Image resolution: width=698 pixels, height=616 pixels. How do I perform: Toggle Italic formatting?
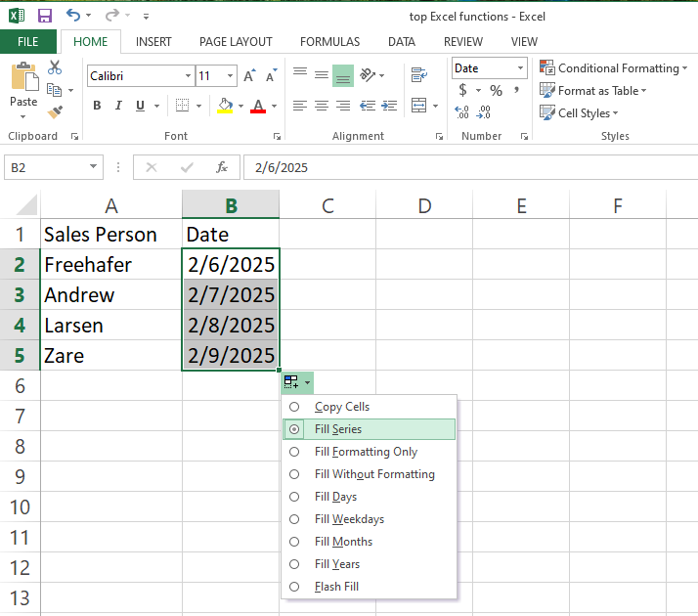[118, 106]
